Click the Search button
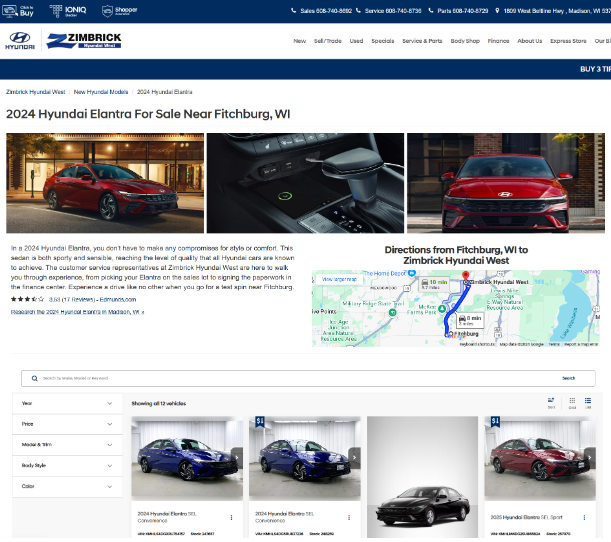611x542 pixels. tap(568, 378)
